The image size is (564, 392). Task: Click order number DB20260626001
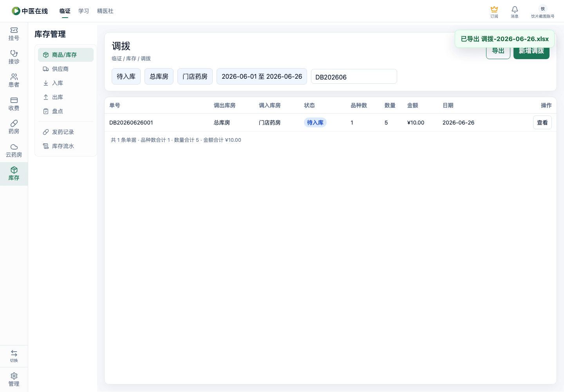pyautogui.click(x=131, y=123)
